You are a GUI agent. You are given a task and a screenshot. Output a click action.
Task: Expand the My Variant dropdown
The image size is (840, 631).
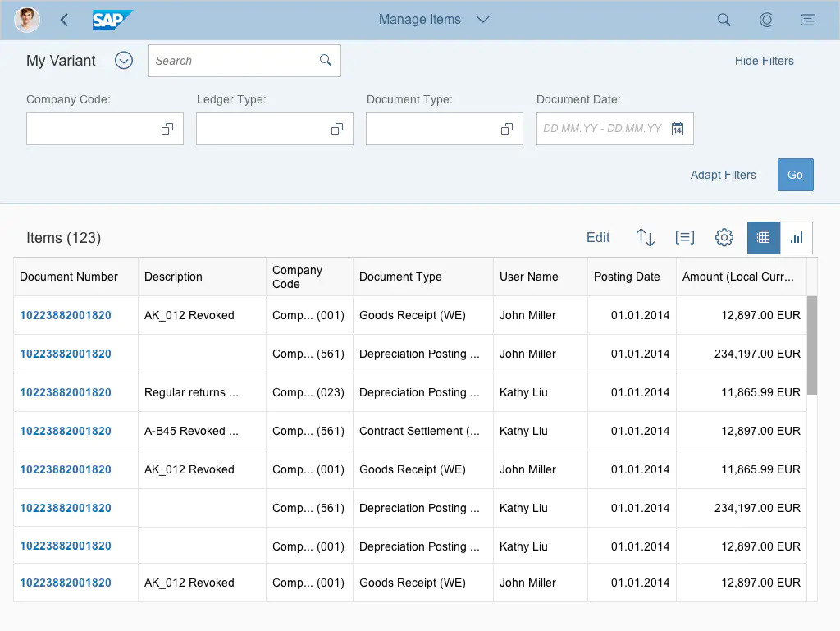click(124, 61)
